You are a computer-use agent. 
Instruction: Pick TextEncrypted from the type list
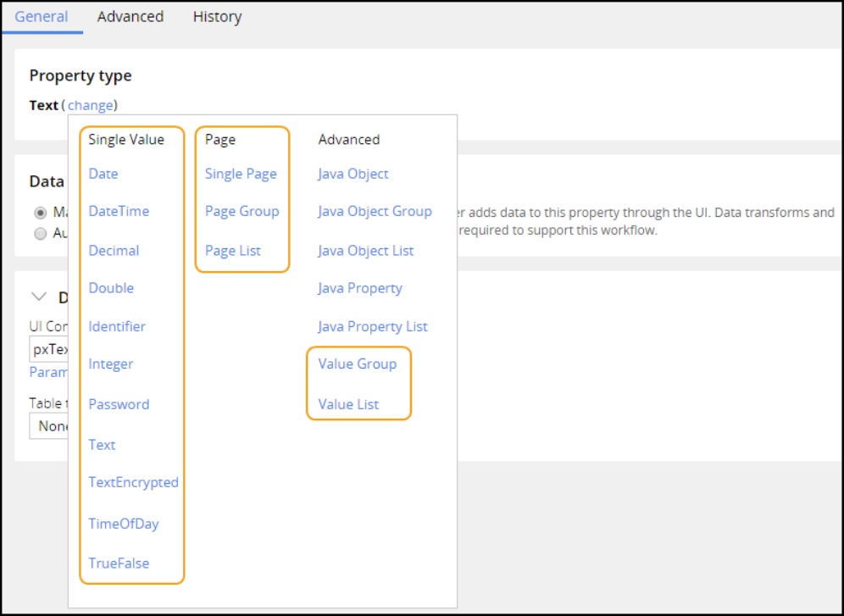[133, 482]
